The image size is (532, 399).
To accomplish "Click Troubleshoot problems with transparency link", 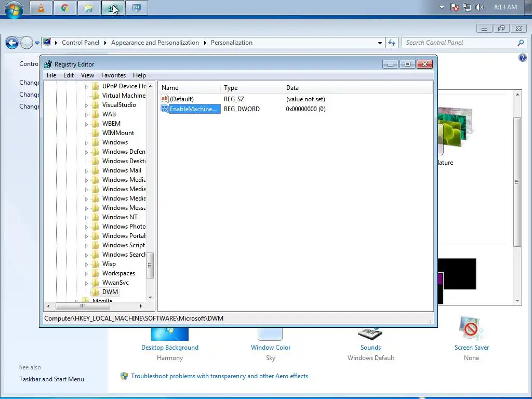I will click(x=220, y=376).
